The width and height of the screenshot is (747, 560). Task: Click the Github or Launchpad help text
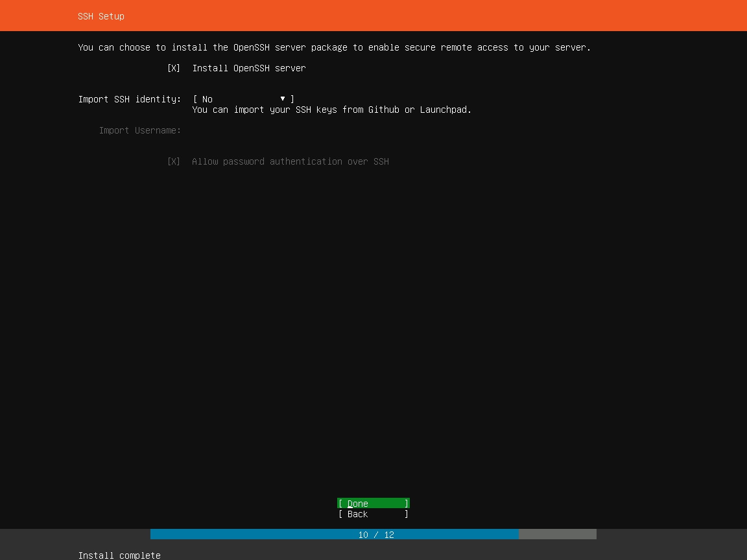[x=331, y=110]
